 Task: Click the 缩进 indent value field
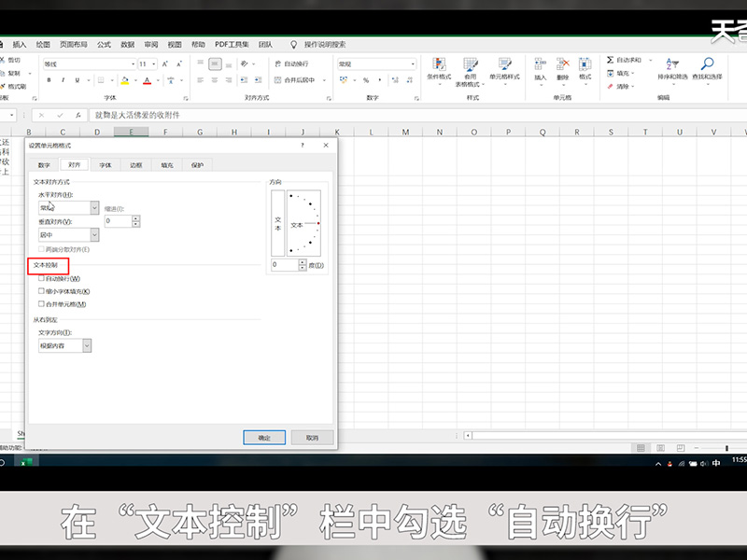pyautogui.click(x=119, y=221)
